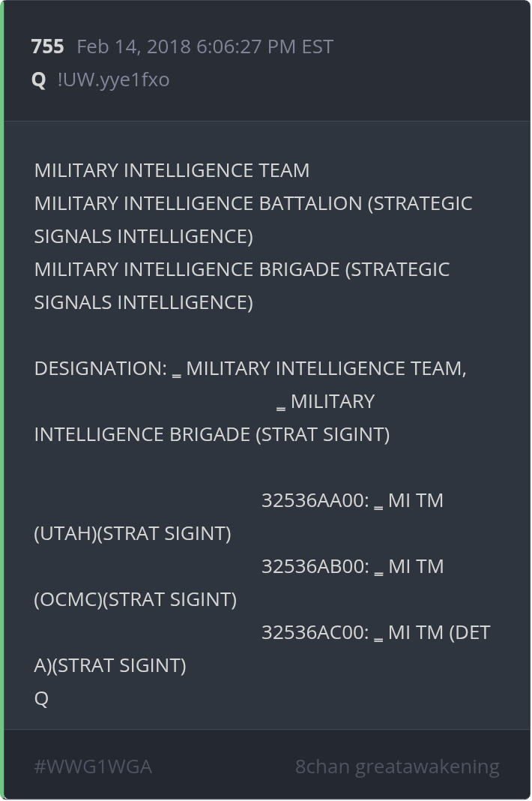Click the Q signature ending the post
532x801 pixels.
point(41,698)
